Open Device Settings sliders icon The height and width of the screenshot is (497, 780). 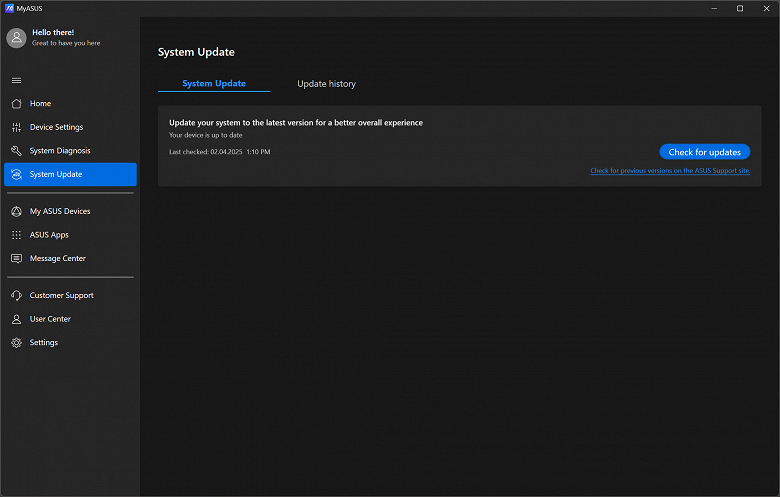click(16, 127)
